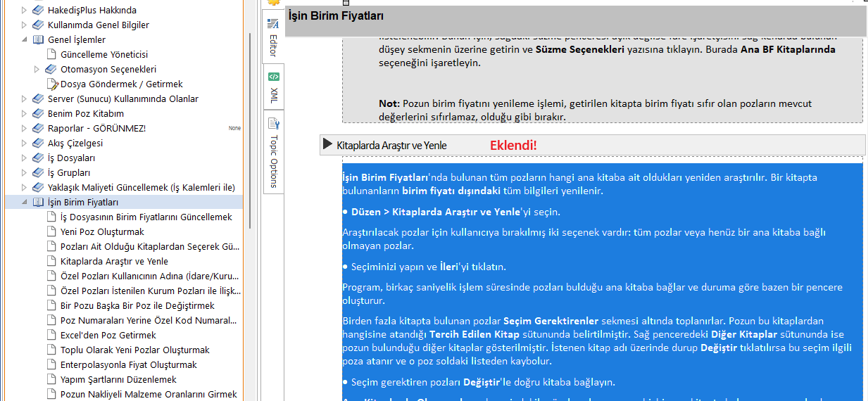
Task: Click the Yaklaşık Maliyeti Güncellemek book icon
Action: (x=38, y=188)
